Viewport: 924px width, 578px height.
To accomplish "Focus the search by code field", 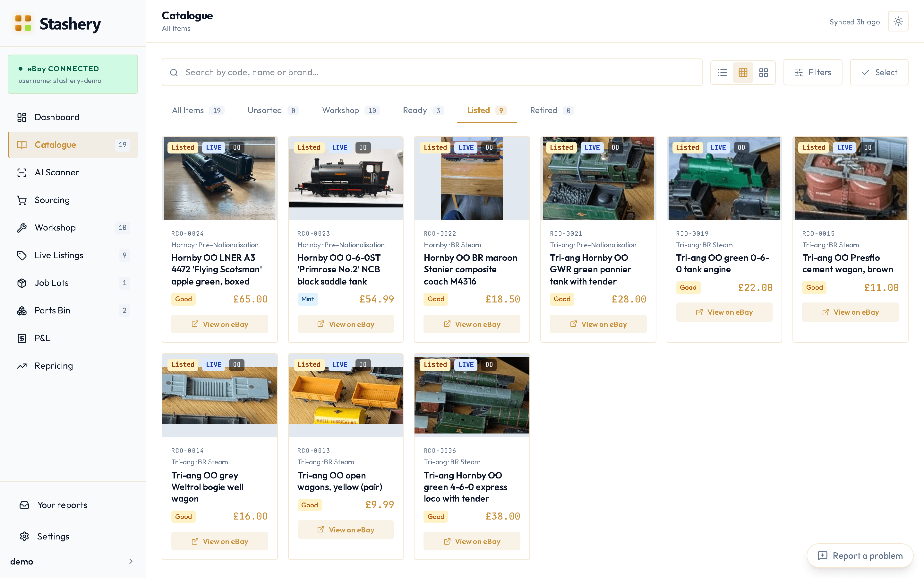I will 432,72.
